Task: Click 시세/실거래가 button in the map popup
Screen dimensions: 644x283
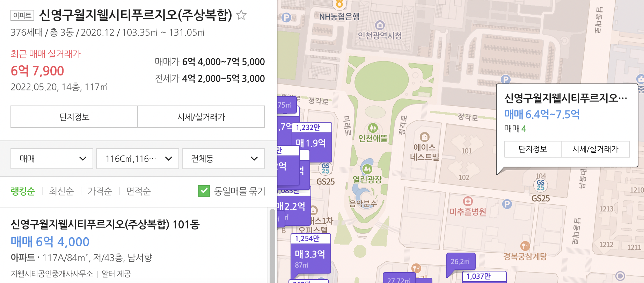Action: click(595, 149)
